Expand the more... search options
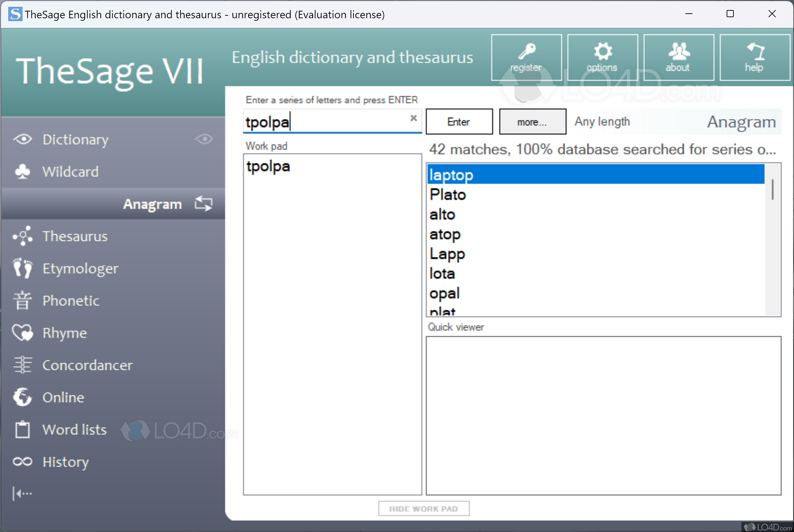Screen dimensions: 794x532 click(532, 122)
